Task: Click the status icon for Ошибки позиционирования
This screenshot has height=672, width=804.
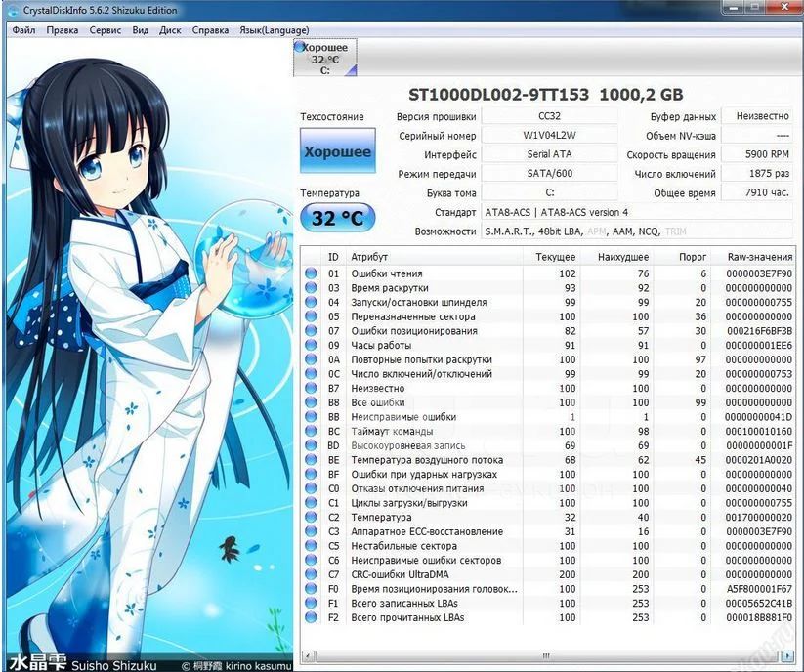Action: pyautogui.click(x=311, y=330)
